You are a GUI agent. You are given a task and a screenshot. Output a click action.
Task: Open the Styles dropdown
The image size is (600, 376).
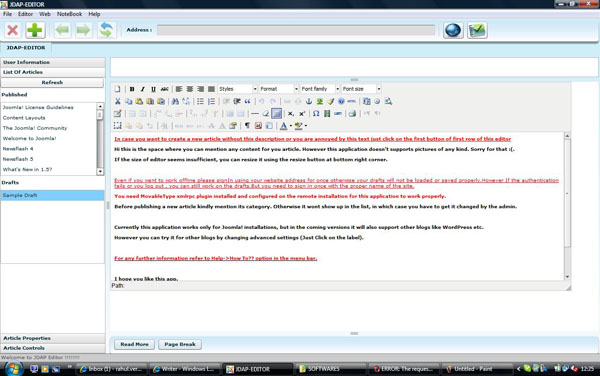click(237, 89)
